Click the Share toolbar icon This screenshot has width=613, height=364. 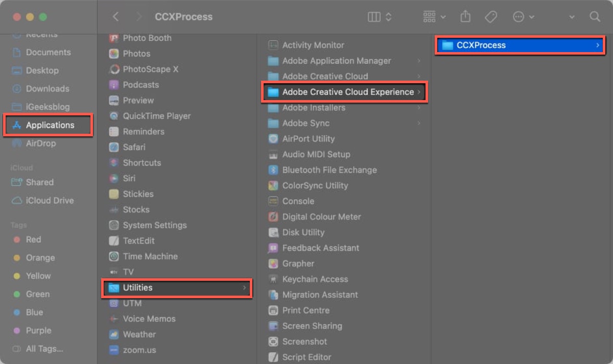click(465, 17)
